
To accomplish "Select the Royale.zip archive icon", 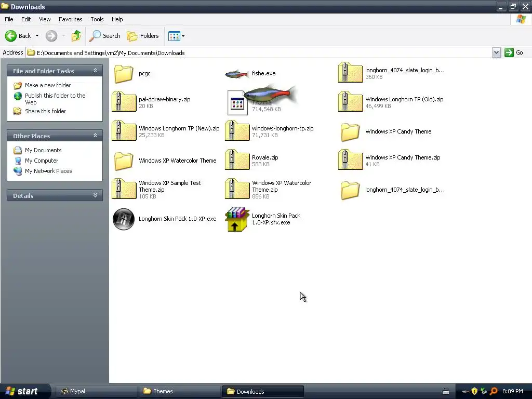I will click(x=237, y=160).
